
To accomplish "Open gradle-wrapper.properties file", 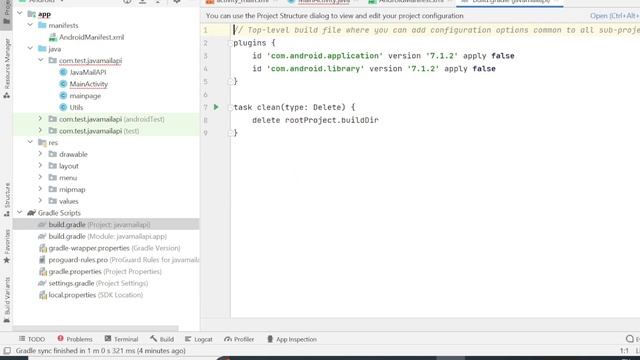I will pos(114,248).
